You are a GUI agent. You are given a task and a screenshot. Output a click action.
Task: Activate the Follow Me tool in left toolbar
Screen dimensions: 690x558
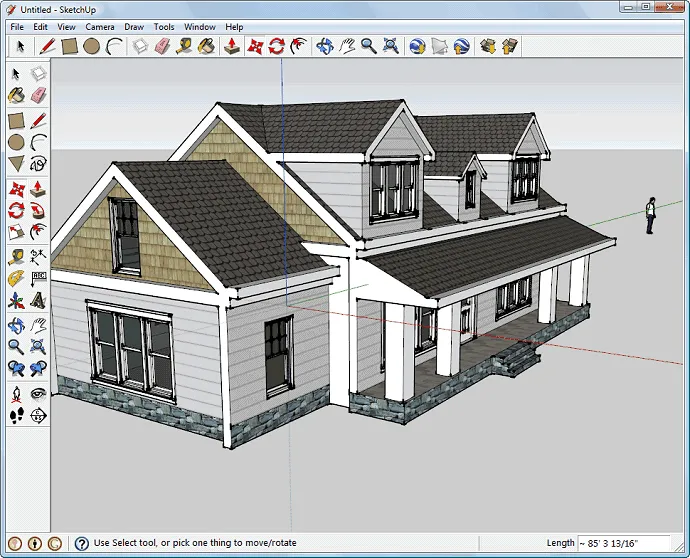point(38,210)
